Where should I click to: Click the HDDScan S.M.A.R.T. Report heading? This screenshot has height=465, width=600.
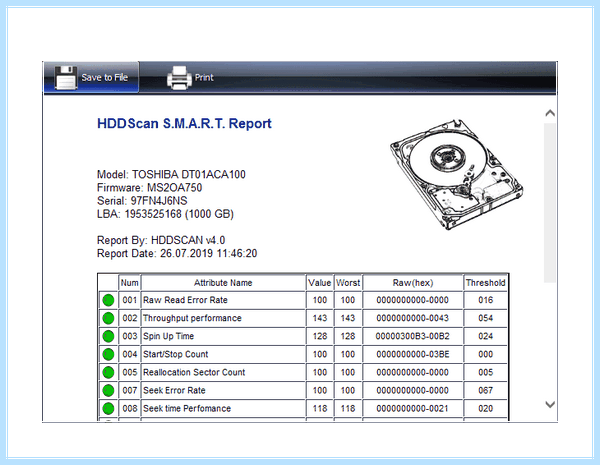(x=184, y=124)
